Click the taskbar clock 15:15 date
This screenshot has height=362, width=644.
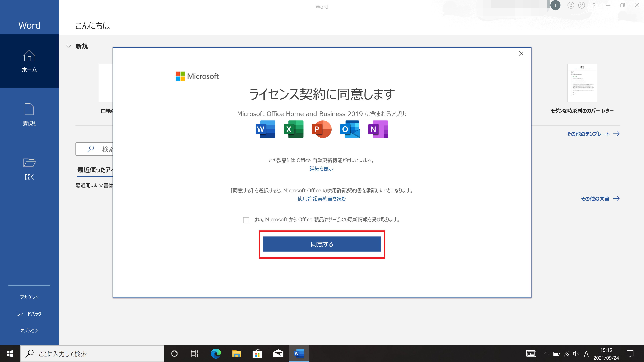pyautogui.click(x=606, y=354)
